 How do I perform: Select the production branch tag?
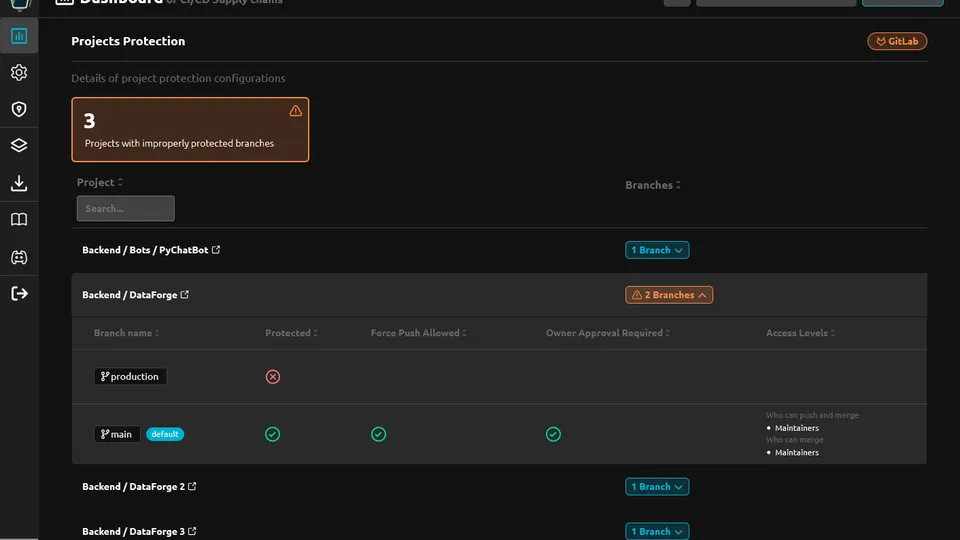point(130,377)
